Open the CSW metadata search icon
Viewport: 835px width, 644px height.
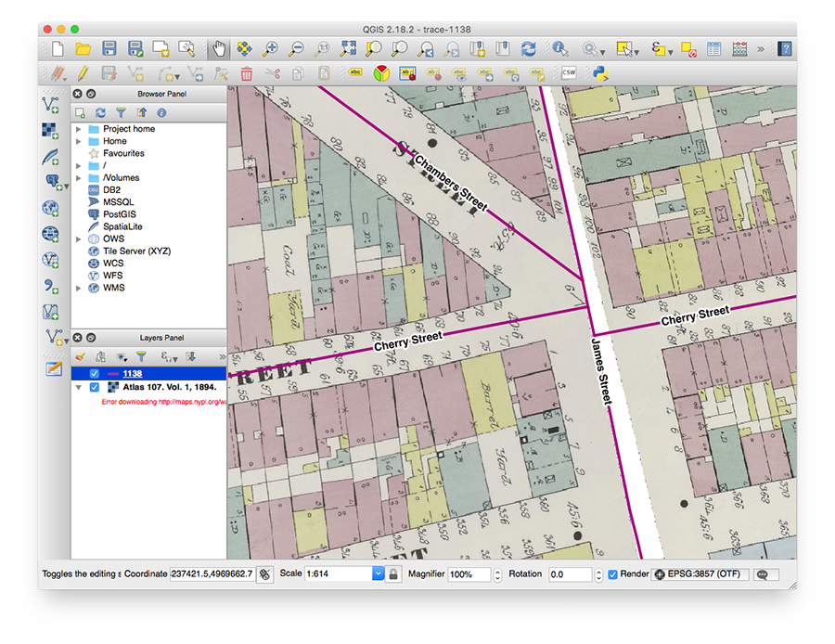569,73
